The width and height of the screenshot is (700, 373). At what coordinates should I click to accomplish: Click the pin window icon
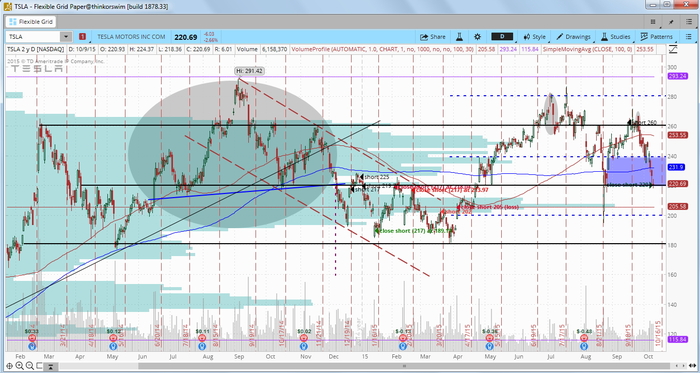pyautogui.click(x=671, y=21)
